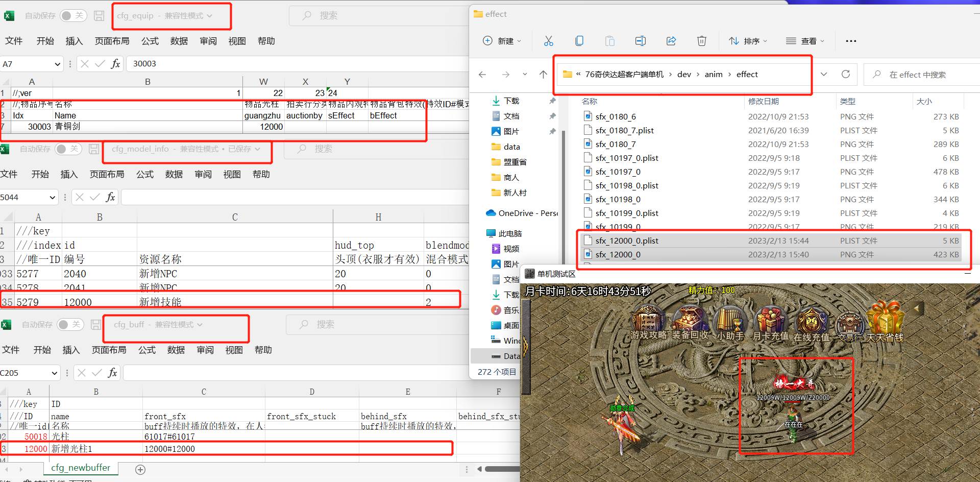Click the save icon in cfg_buff window
The height and width of the screenshot is (482, 980).
pyautogui.click(x=96, y=325)
